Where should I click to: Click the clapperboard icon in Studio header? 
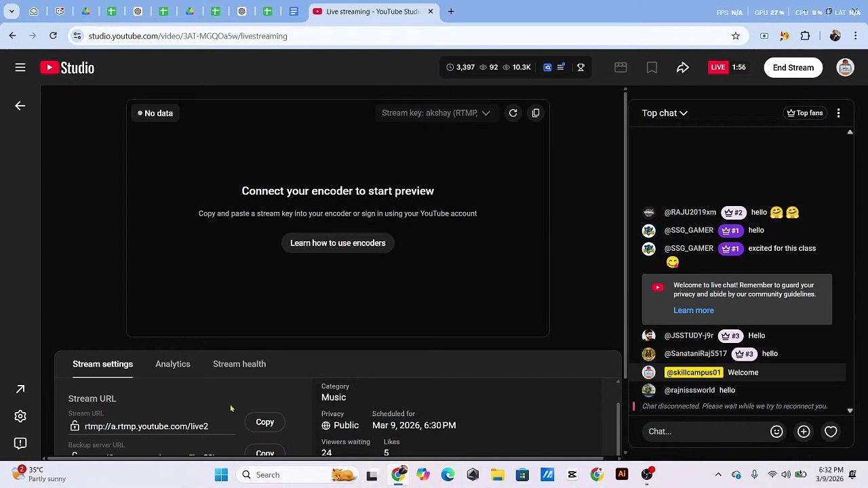coord(620,67)
